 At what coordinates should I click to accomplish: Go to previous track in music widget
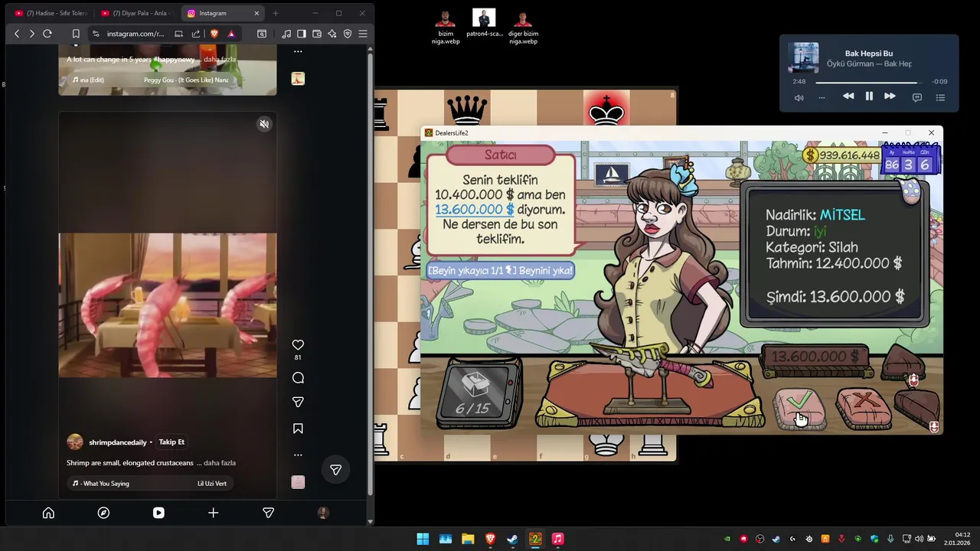click(848, 96)
